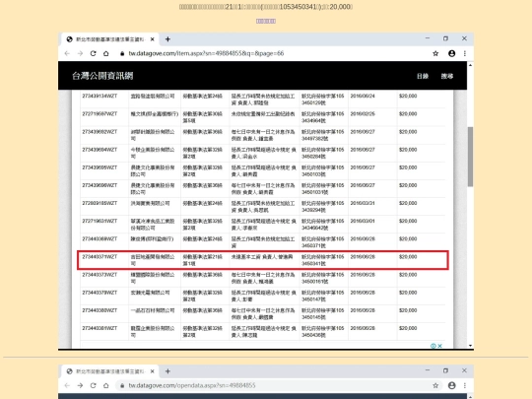The image size is (532, 399).
Task: Go to the home page in upper browser
Action: tap(105, 53)
